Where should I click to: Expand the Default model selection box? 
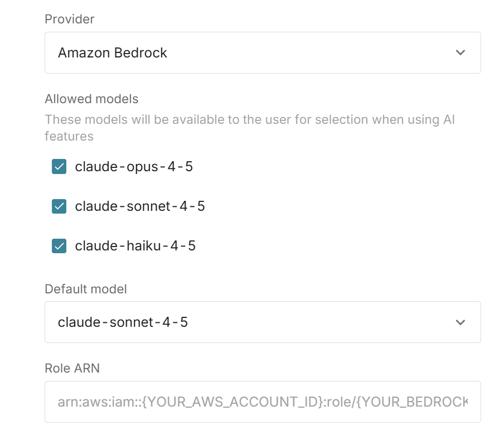tap(262, 322)
